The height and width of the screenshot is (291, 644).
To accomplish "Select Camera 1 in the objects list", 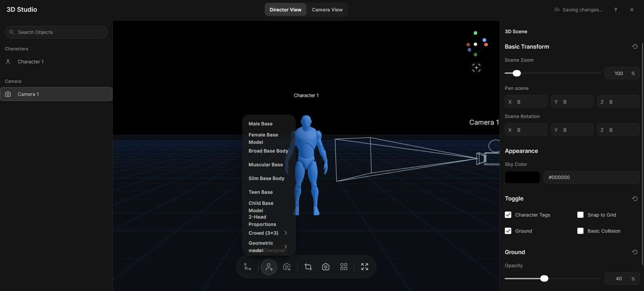I will [56, 94].
